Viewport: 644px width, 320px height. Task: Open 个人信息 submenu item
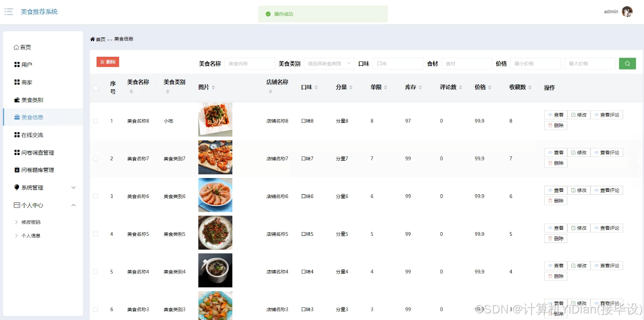[31, 235]
